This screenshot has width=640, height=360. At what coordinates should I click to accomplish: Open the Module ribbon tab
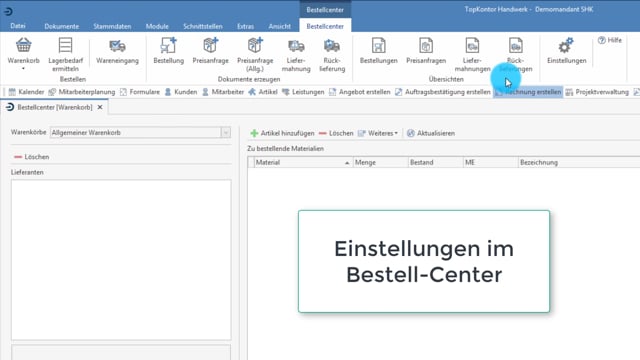157,26
